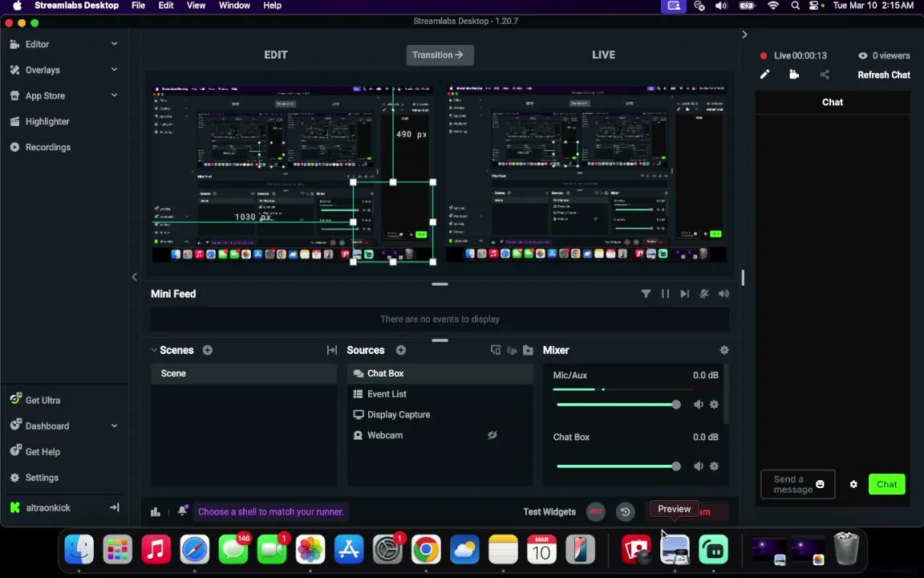
Task: Toggle viewer count eye icon
Action: (863, 55)
